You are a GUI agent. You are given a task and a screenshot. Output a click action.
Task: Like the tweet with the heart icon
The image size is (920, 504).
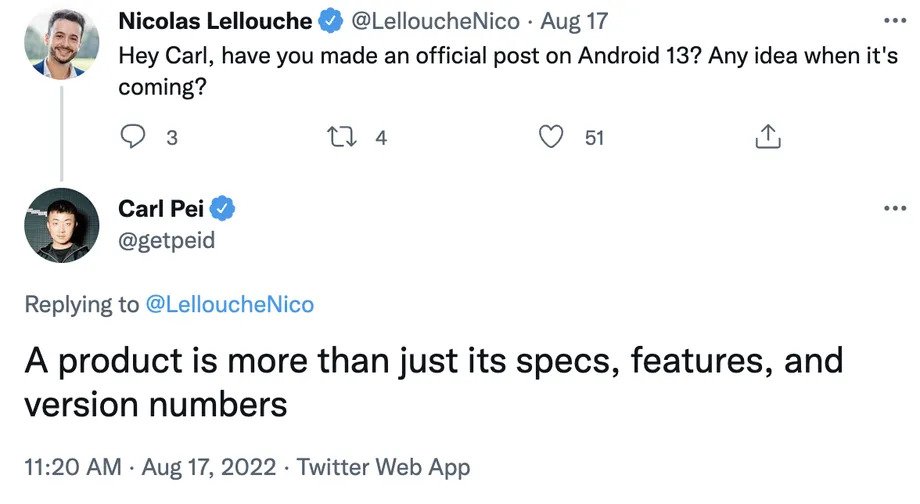pyautogui.click(x=551, y=137)
